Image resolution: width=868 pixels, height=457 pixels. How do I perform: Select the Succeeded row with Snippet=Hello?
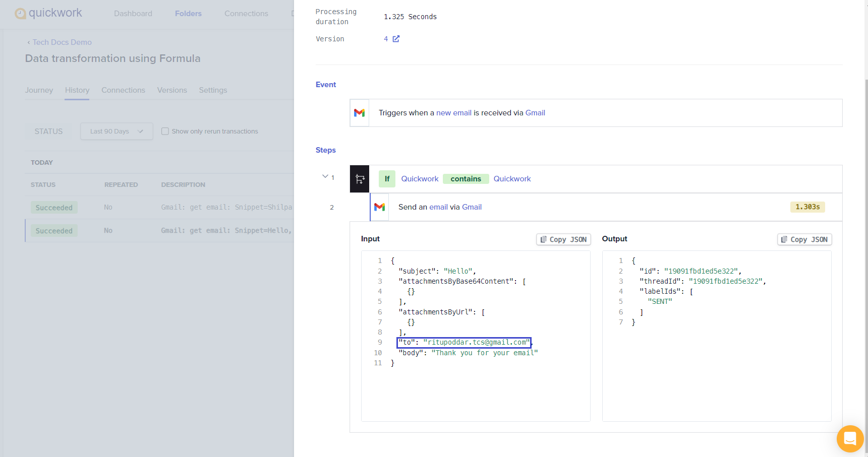(159, 231)
